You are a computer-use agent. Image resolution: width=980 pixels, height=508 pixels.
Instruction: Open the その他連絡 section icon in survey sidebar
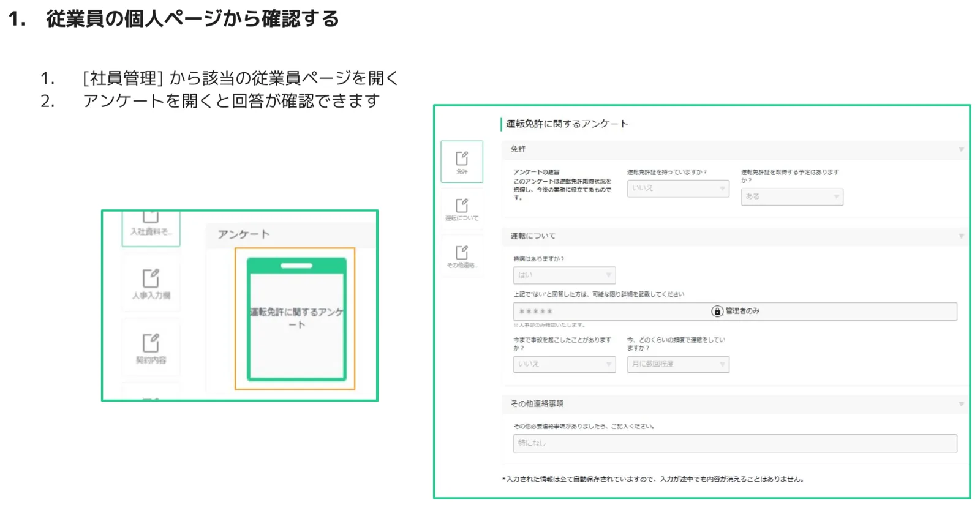pyautogui.click(x=462, y=256)
